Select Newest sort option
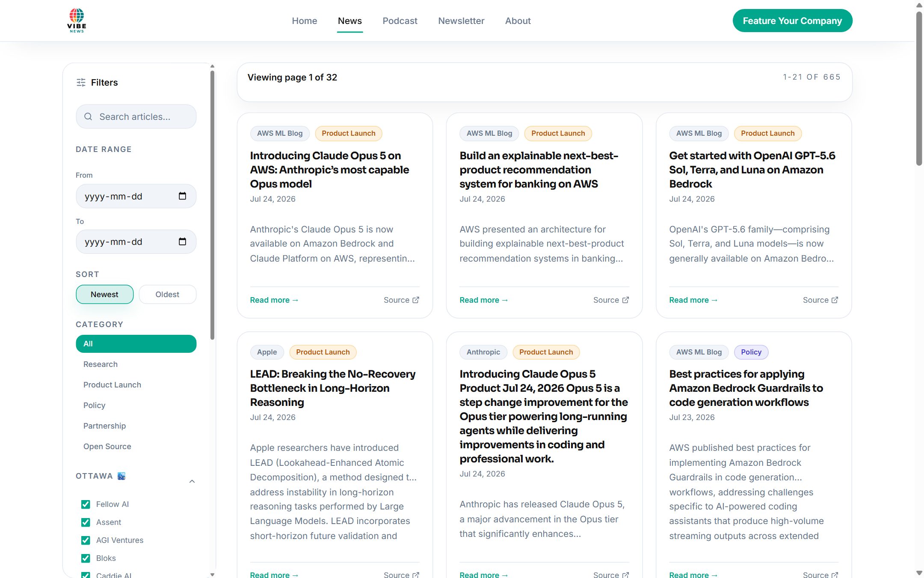 coord(105,295)
